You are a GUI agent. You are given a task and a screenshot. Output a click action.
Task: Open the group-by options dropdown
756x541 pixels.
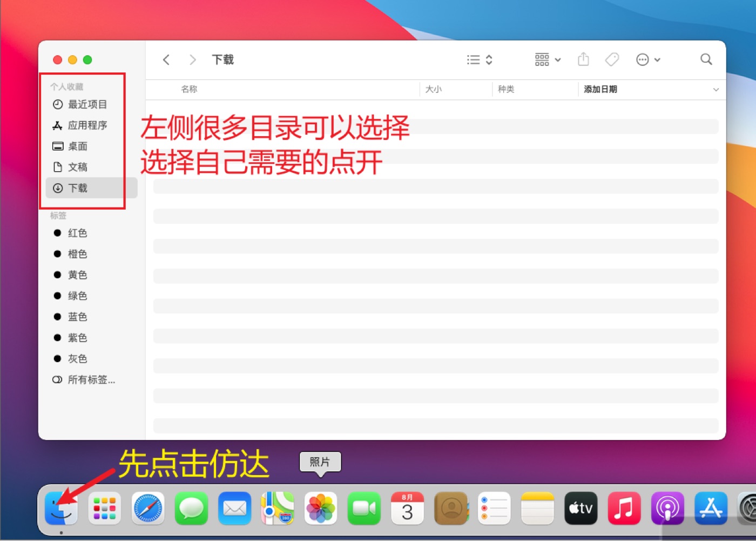click(x=548, y=59)
